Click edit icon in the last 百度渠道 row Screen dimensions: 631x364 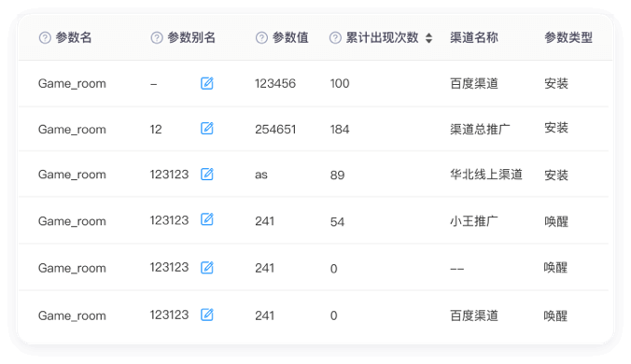point(207,315)
